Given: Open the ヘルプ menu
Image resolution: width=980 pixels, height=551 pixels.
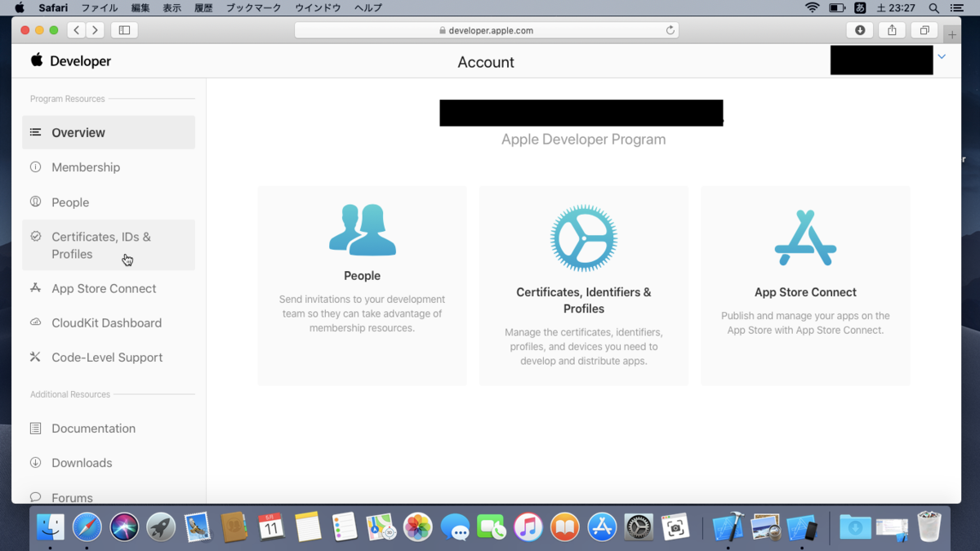Looking at the screenshot, I should [367, 7].
